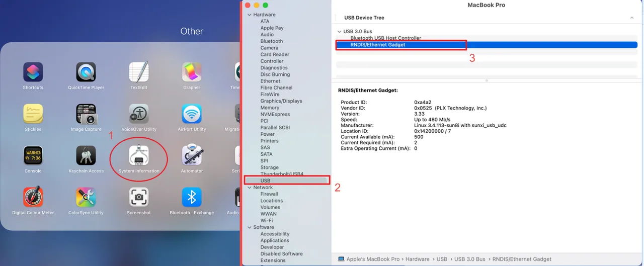The image size is (644, 266).
Task: Select Apple Pay in the sidebar
Action: coord(272,28)
